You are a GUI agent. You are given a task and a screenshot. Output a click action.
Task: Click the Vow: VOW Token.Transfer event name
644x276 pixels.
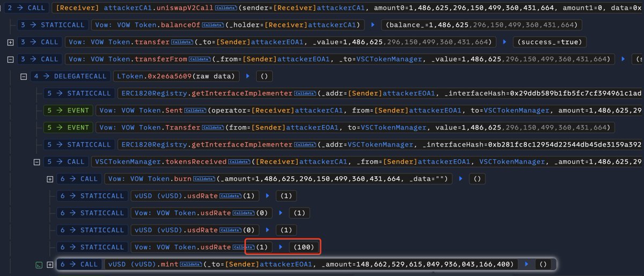point(151,128)
